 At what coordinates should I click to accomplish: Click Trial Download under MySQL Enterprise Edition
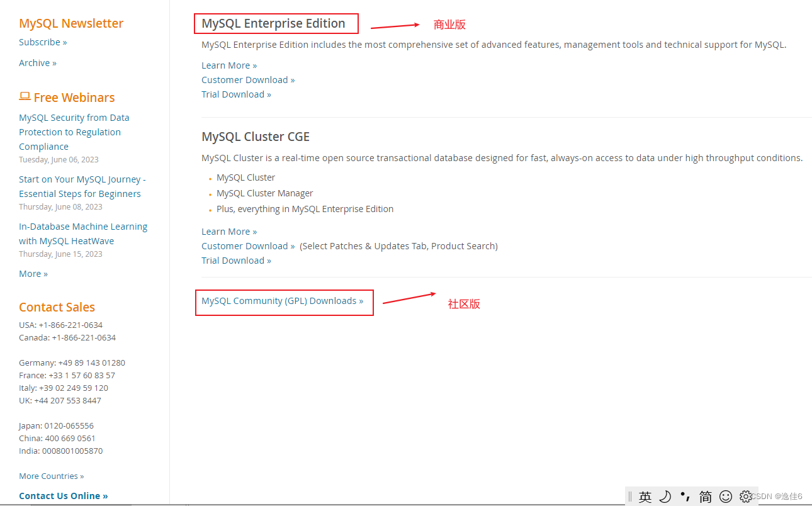[x=236, y=94]
